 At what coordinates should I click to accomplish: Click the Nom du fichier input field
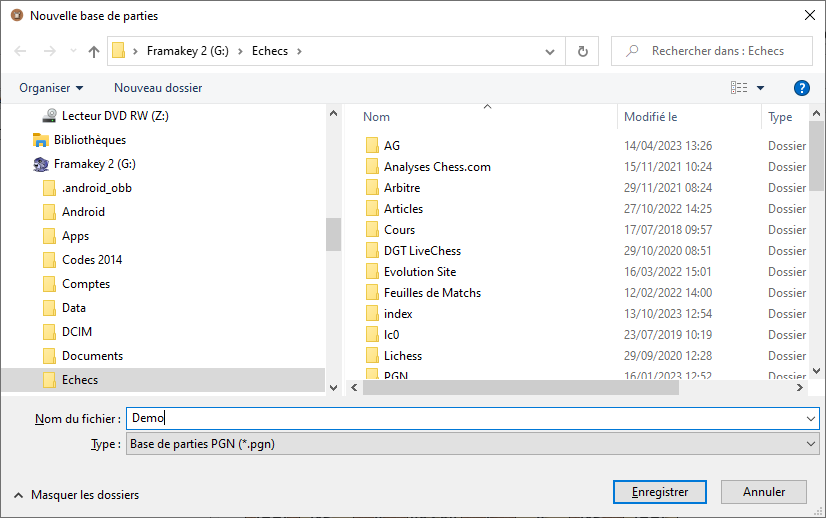(x=470, y=419)
